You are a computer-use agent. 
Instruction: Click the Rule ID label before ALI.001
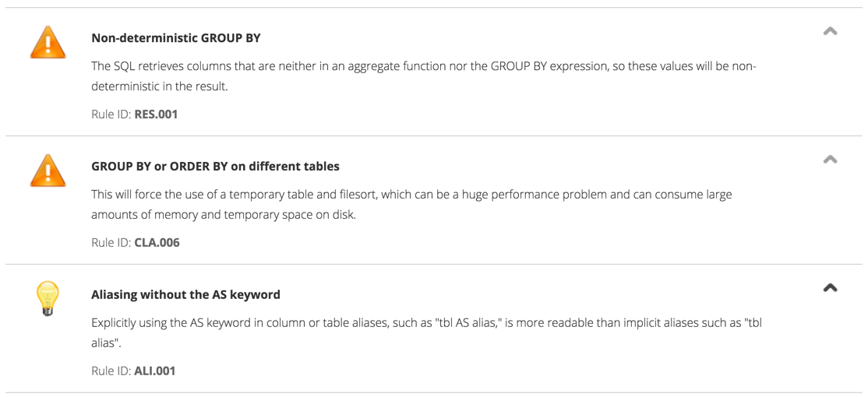tap(111, 371)
